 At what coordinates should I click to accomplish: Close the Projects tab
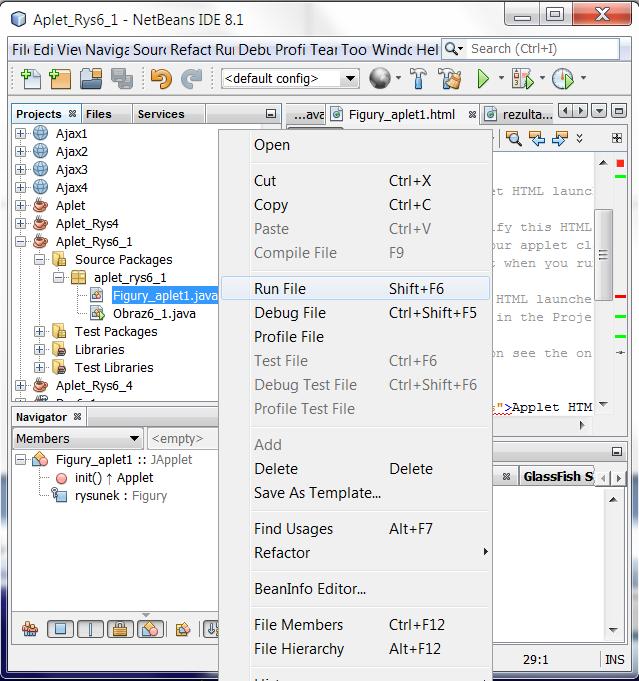tap(73, 114)
